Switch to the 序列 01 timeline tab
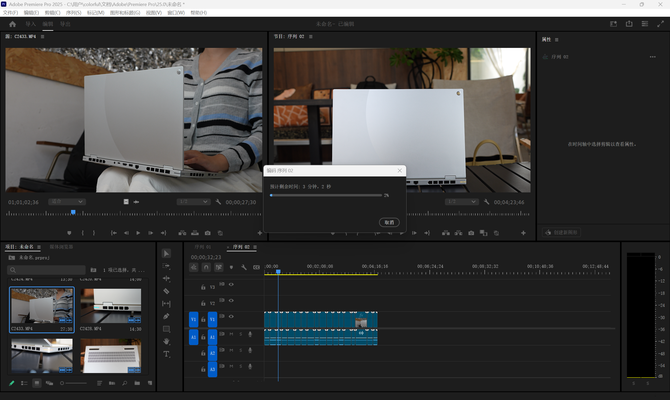670x400 pixels. pos(202,245)
